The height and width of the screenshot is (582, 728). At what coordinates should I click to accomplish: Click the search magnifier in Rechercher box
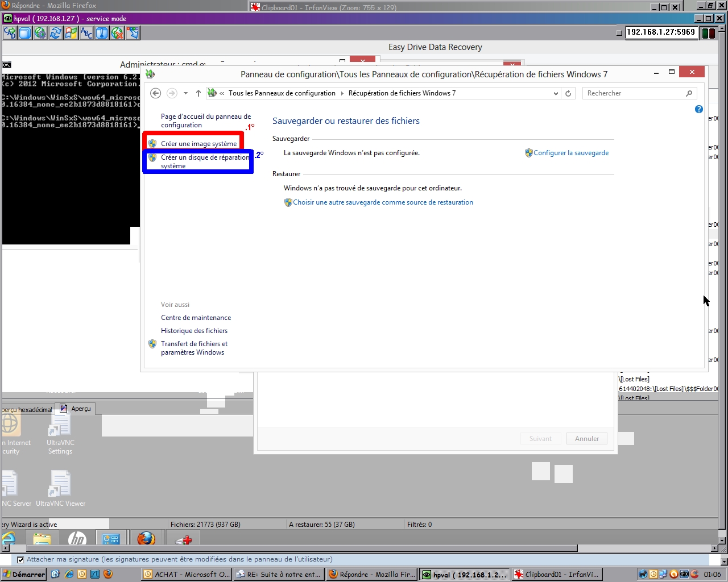click(689, 93)
